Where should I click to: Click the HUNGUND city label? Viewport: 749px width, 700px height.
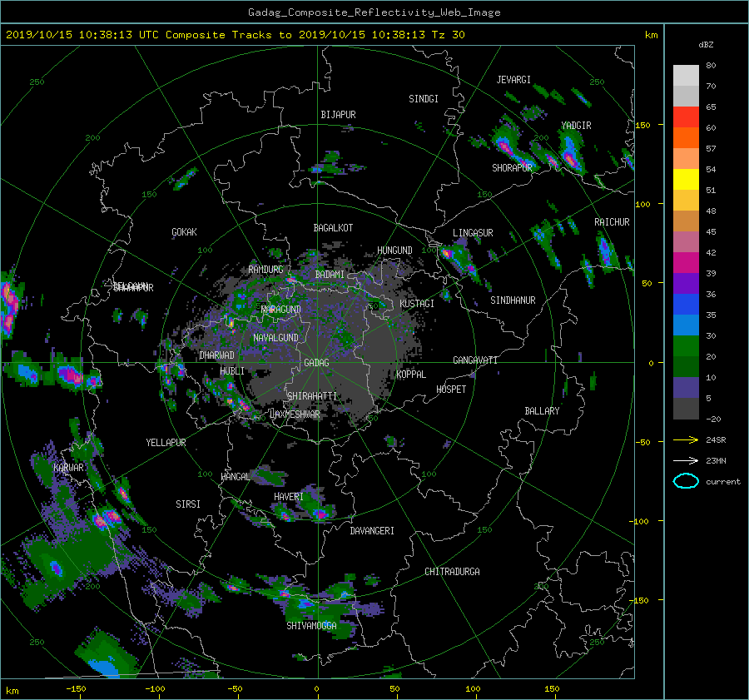tap(394, 251)
